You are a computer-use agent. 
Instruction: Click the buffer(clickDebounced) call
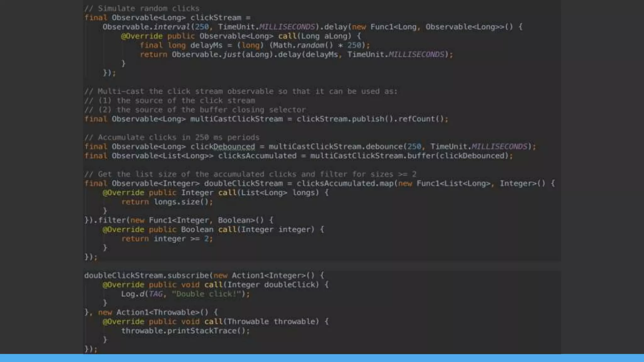point(458,156)
